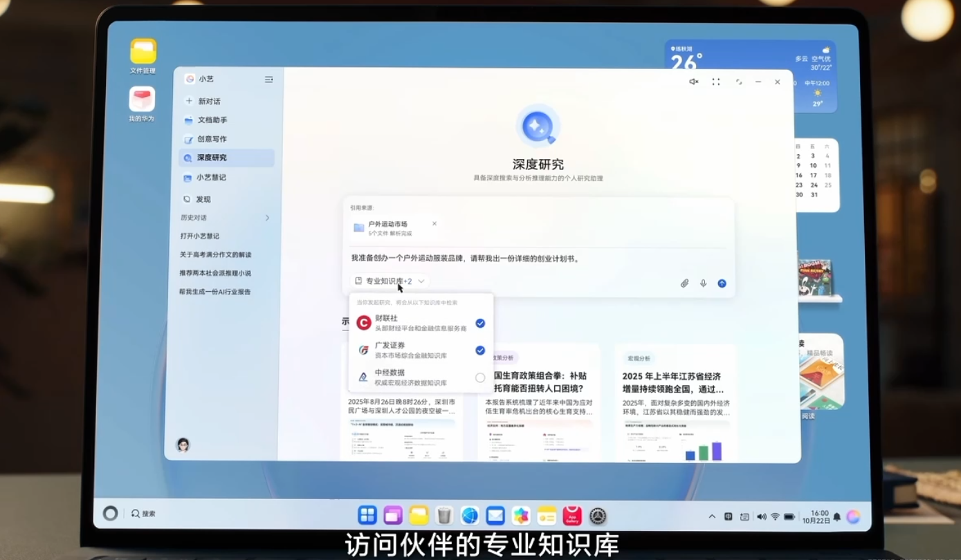Viewport: 961px width, 560px height.
Task: Activate voice input with the microphone icon
Action: click(704, 283)
